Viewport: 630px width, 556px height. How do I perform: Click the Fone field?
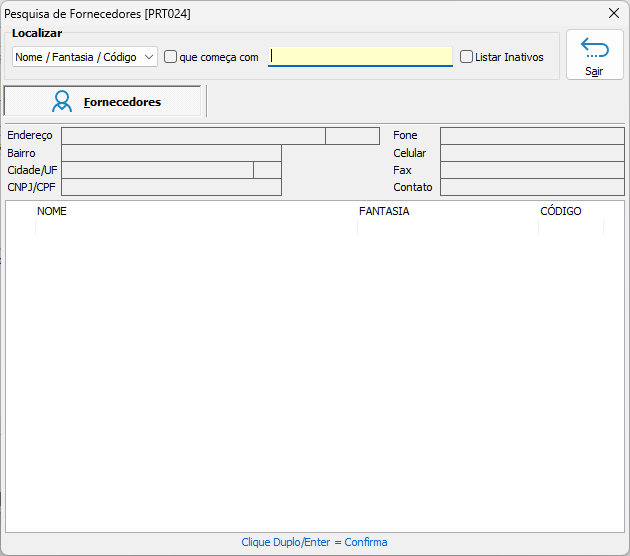531,136
